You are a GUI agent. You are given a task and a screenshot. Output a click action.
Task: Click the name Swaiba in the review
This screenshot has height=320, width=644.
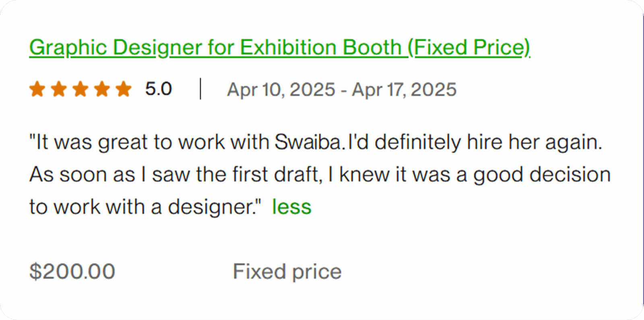point(308,142)
